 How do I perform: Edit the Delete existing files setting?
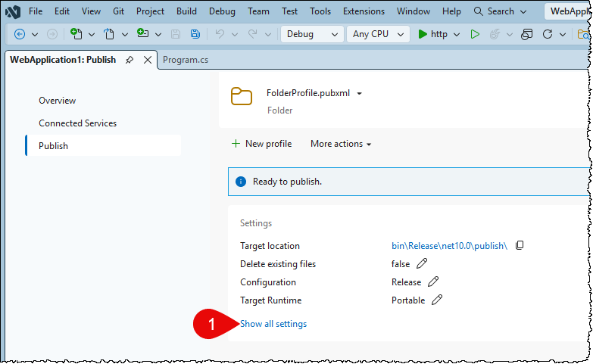[x=422, y=263]
